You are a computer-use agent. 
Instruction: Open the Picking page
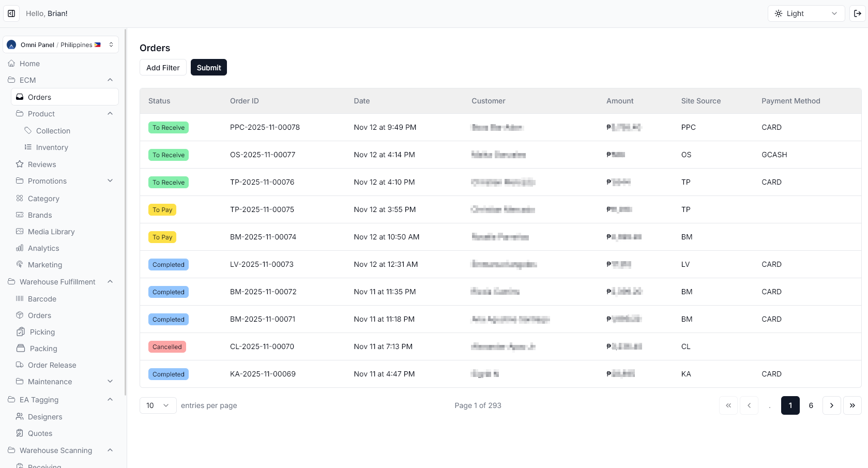[41, 331]
